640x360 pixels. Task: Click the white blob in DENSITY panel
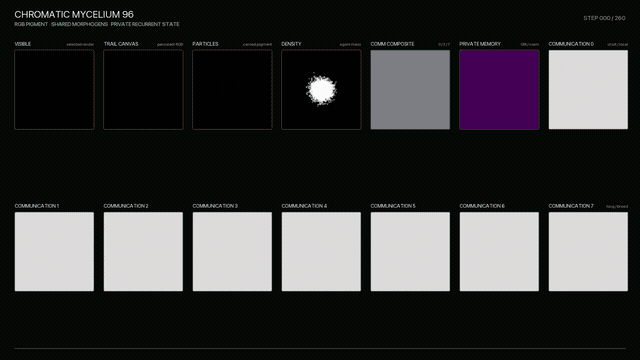pos(321,90)
